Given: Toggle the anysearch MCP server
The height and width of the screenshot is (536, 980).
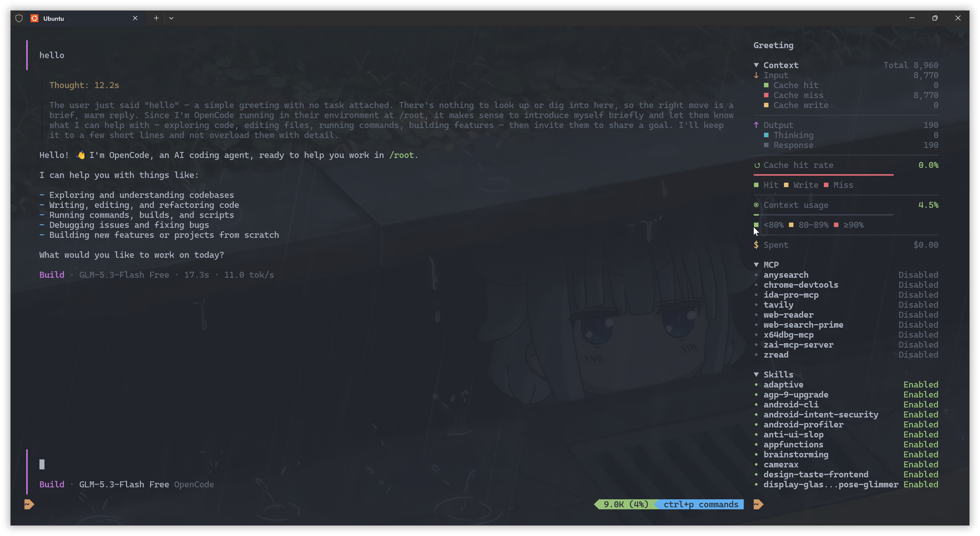Looking at the screenshot, I should 846,275.
